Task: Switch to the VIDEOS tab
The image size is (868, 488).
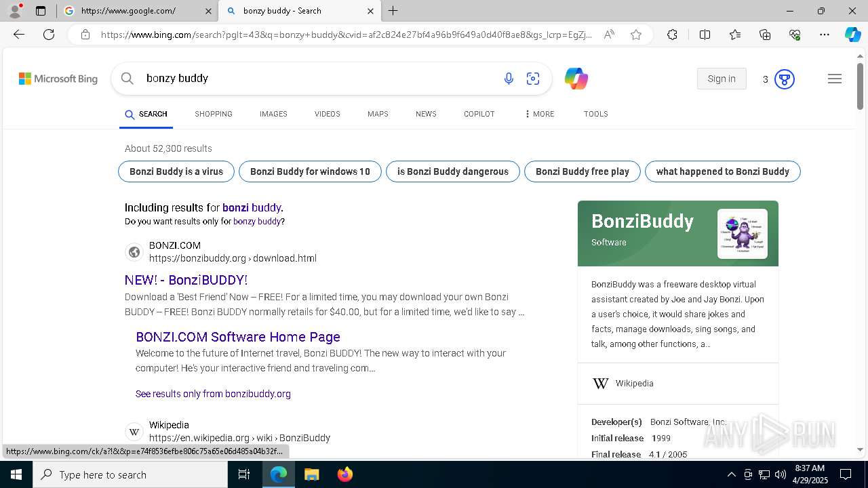Action: pyautogui.click(x=328, y=114)
